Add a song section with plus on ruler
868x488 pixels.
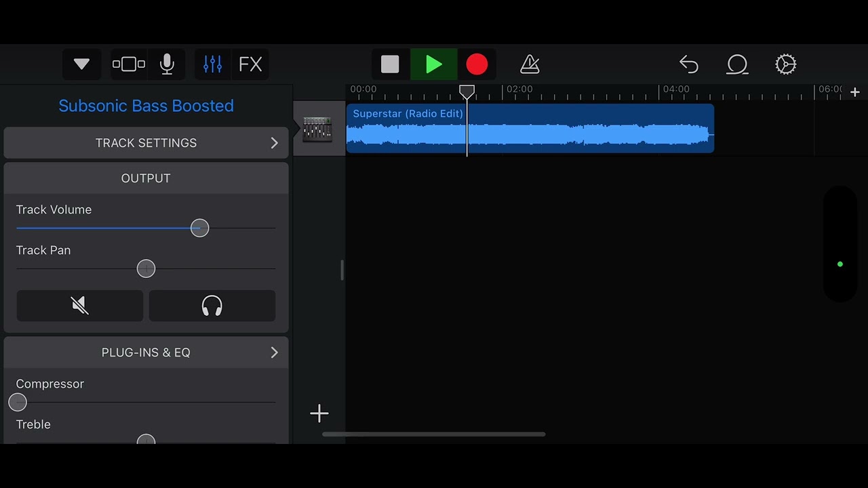coord(854,91)
